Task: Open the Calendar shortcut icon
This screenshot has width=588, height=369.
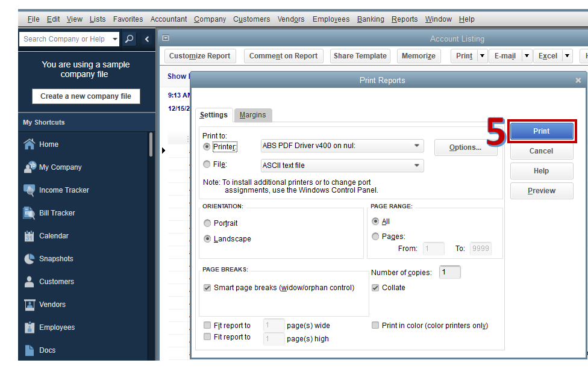Action: 30,235
